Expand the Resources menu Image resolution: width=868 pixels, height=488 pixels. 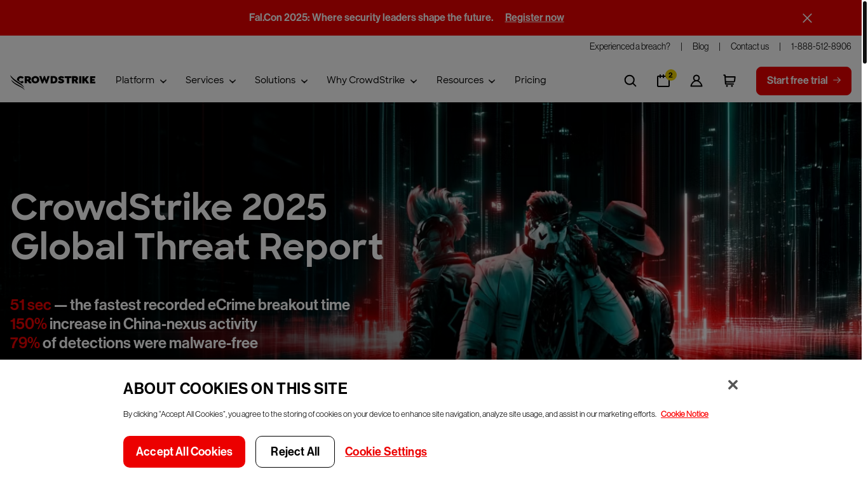pyautogui.click(x=466, y=80)
